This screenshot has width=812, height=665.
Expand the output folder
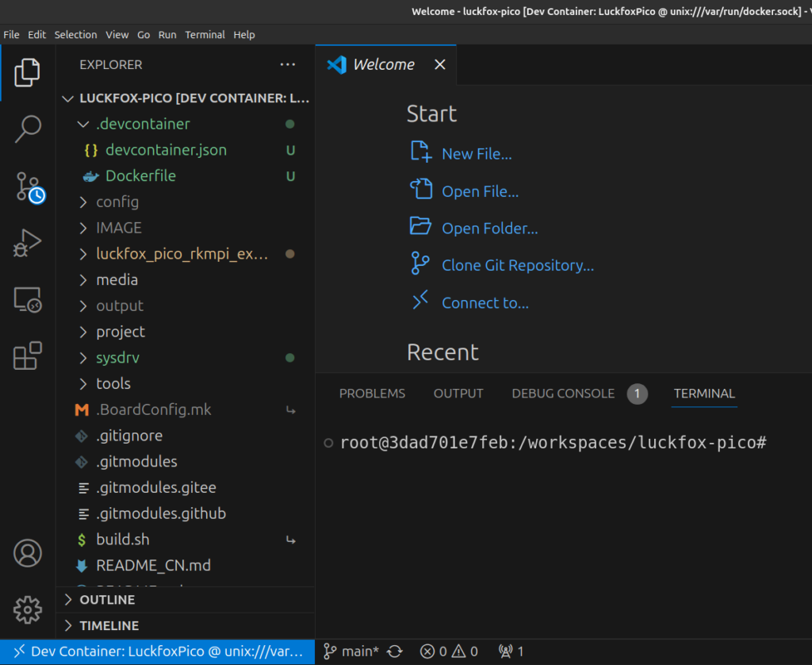(82, 306)
